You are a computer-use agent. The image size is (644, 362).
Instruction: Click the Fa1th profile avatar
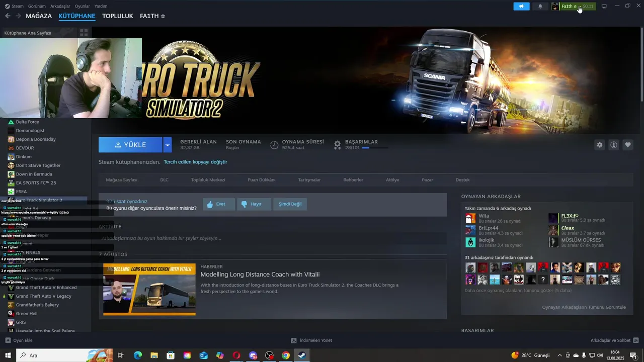(555, 6)
